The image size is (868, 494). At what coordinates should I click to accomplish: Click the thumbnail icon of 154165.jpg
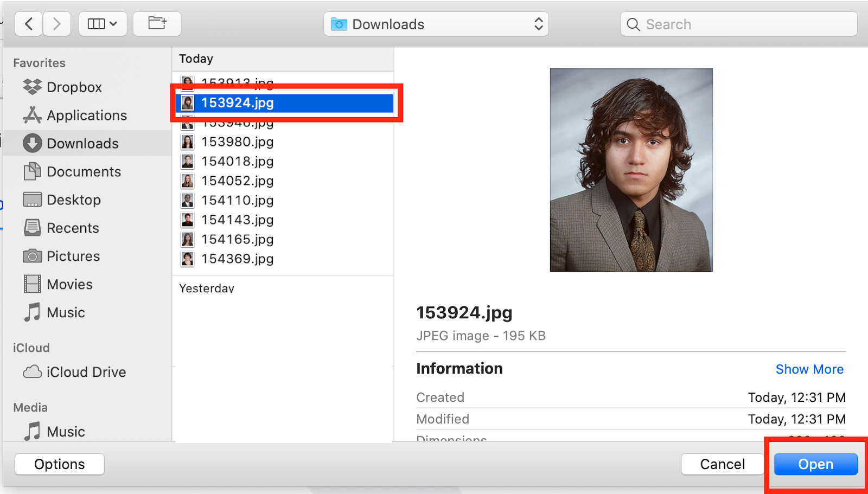point(188,240)
